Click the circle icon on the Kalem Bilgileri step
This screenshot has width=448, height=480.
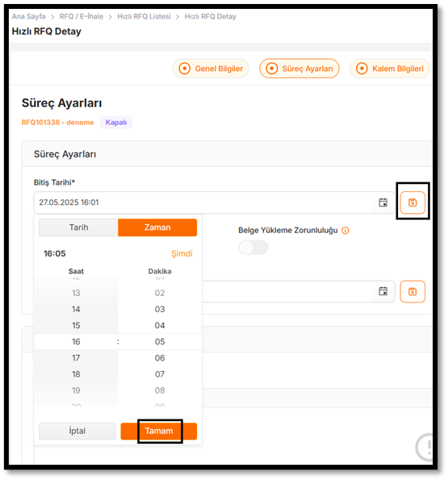(x=362, y=69)
